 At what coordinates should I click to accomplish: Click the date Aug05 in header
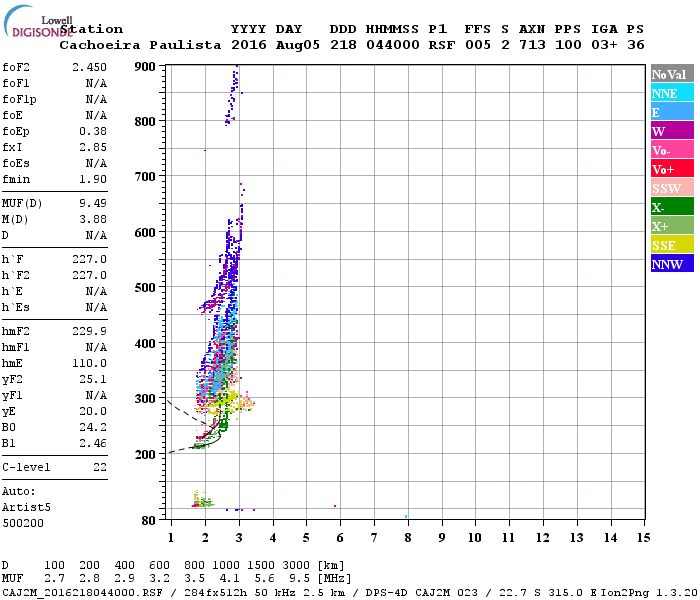pyautogui.click(x=298, y=45)
